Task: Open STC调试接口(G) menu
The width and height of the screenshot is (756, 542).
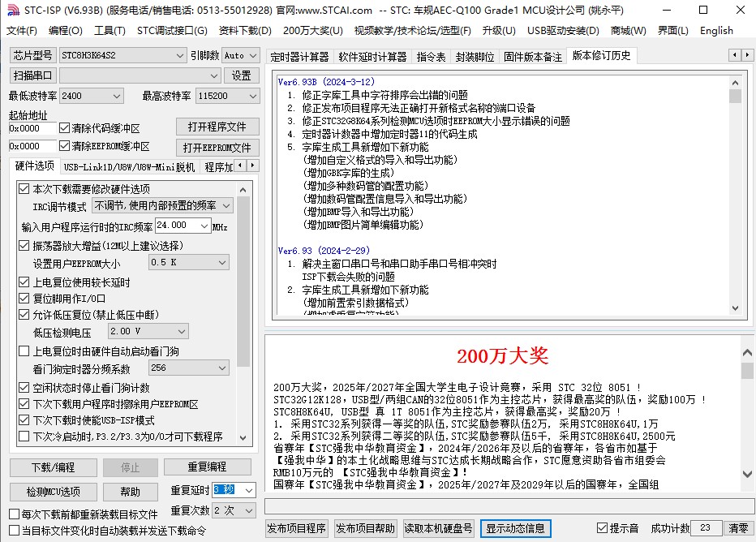Action: pyautogui.click(x=172, y=31)
